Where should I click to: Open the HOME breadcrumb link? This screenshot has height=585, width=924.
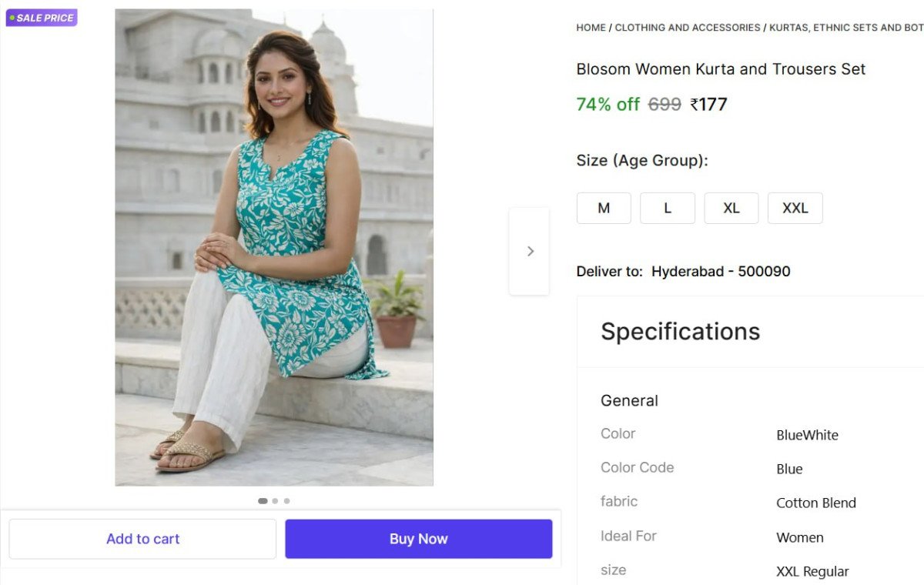(591, 28)
